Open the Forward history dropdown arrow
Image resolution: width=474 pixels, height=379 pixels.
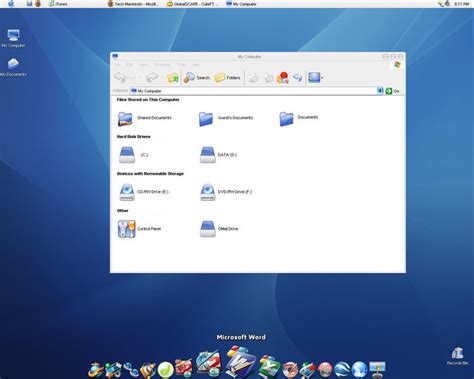162,78
